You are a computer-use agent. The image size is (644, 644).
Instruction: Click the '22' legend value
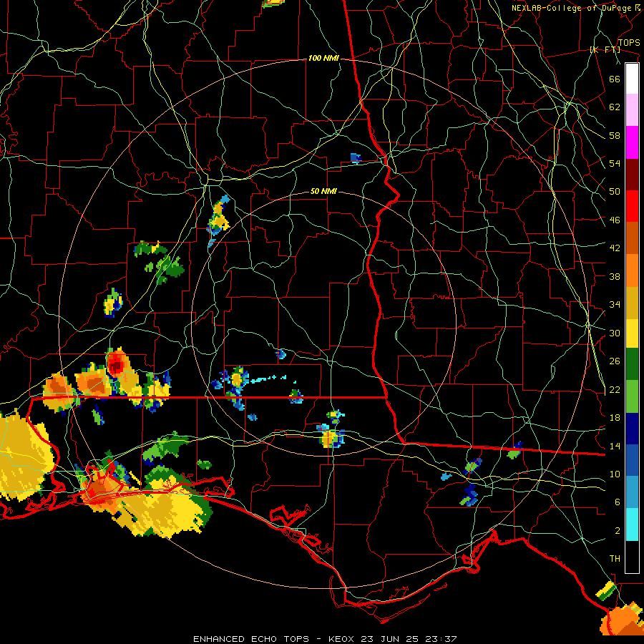coord(615,390)
